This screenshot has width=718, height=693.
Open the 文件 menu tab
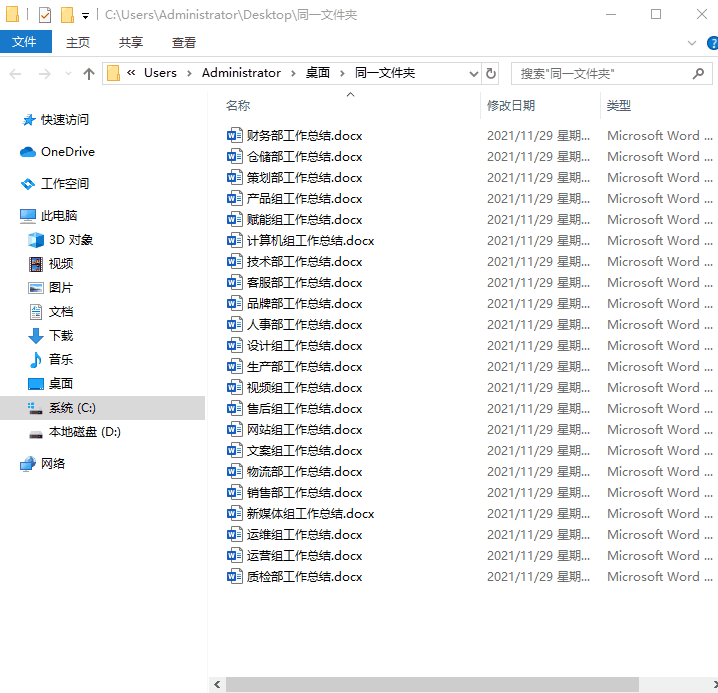point(25,42)
